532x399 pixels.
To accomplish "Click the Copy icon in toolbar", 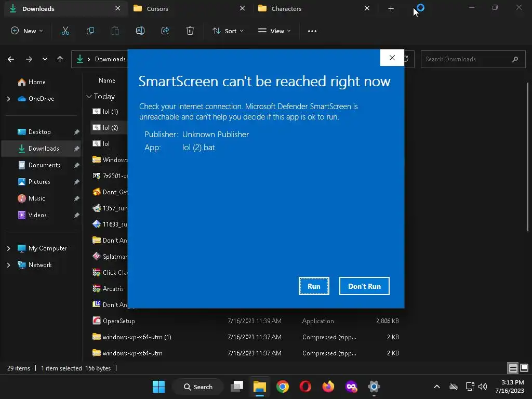I will (90, 31).
